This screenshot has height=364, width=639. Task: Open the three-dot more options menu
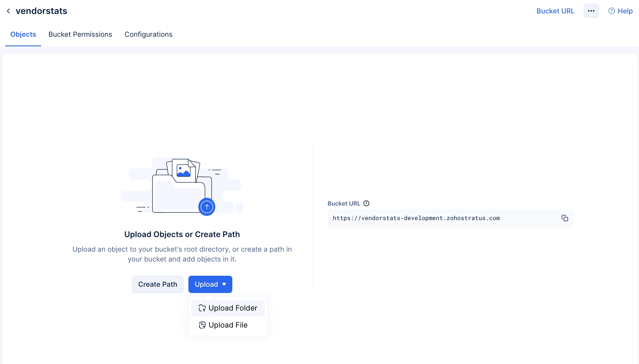click(591, 11)
